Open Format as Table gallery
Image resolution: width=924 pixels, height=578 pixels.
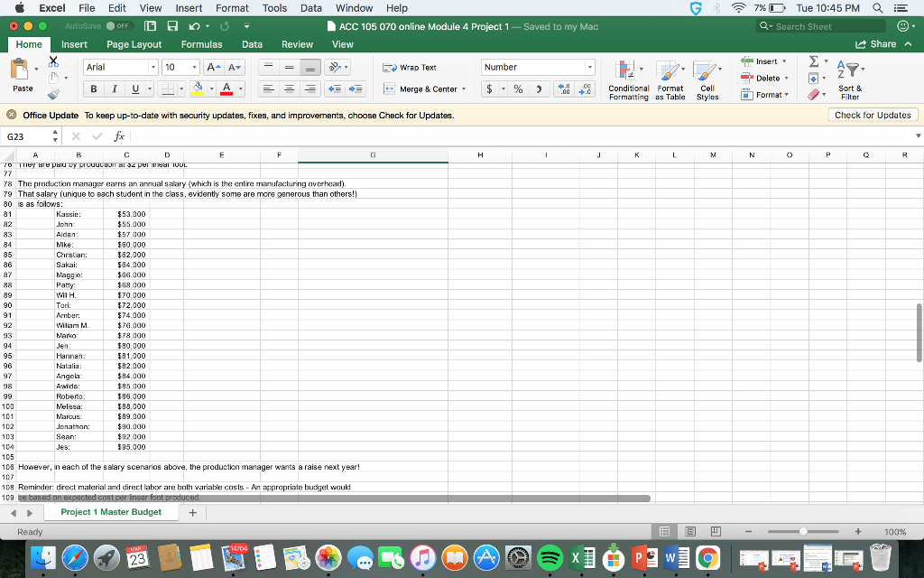pyautogui.click(x=670, y=80)
